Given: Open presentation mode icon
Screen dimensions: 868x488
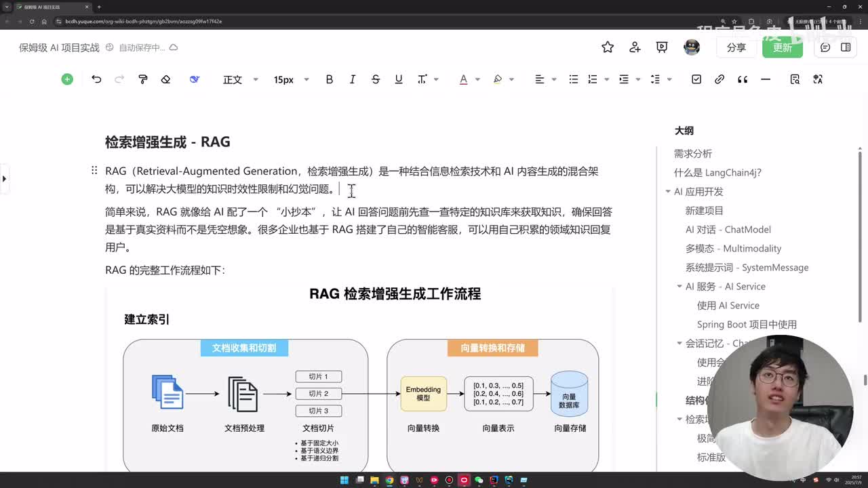Looking at the screenshot, I should [x=662, y=47].
